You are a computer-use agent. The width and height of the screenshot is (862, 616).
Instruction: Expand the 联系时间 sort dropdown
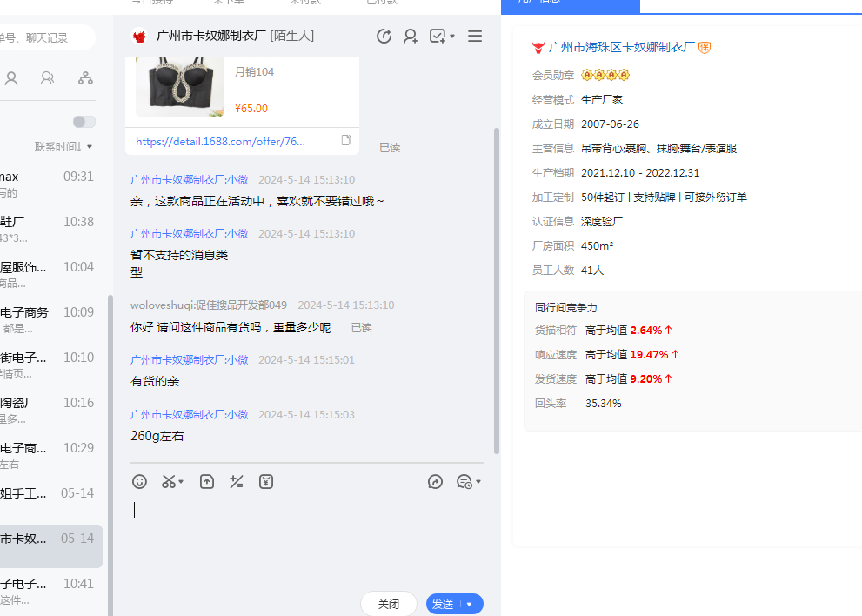63,146
